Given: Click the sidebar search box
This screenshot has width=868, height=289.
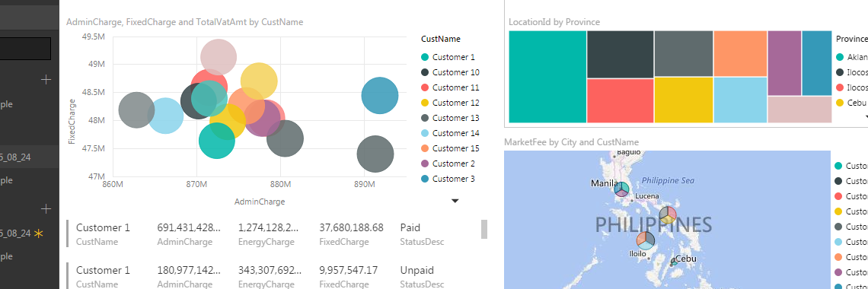Looking at the screenshot, I should tap(25, 49).
